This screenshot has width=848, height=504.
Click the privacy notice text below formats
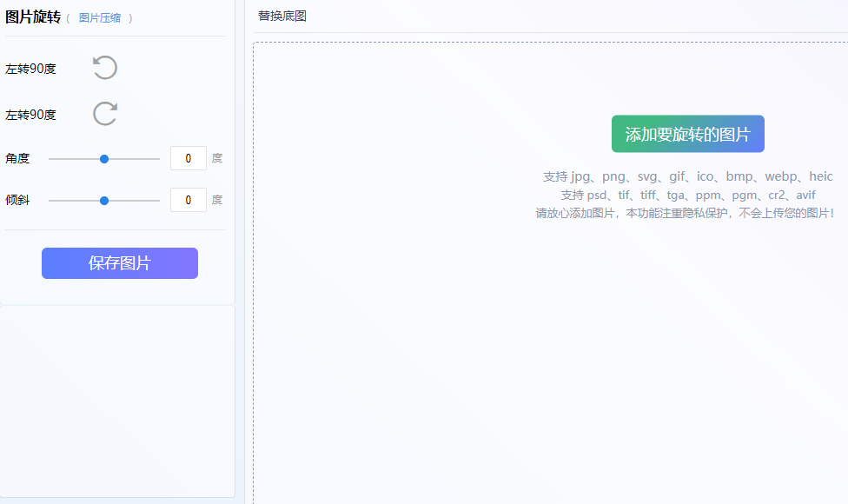(687, 212)
